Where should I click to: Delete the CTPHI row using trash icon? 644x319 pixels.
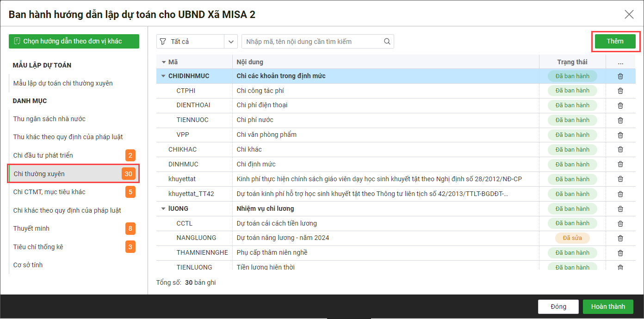coord(620,91)
